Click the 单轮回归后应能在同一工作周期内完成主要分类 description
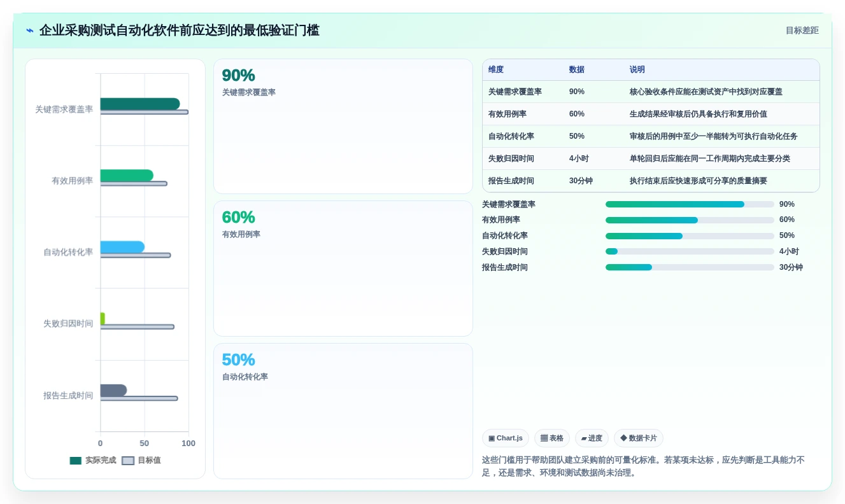This screenshot has width=845, height=504. click(710, 158)
